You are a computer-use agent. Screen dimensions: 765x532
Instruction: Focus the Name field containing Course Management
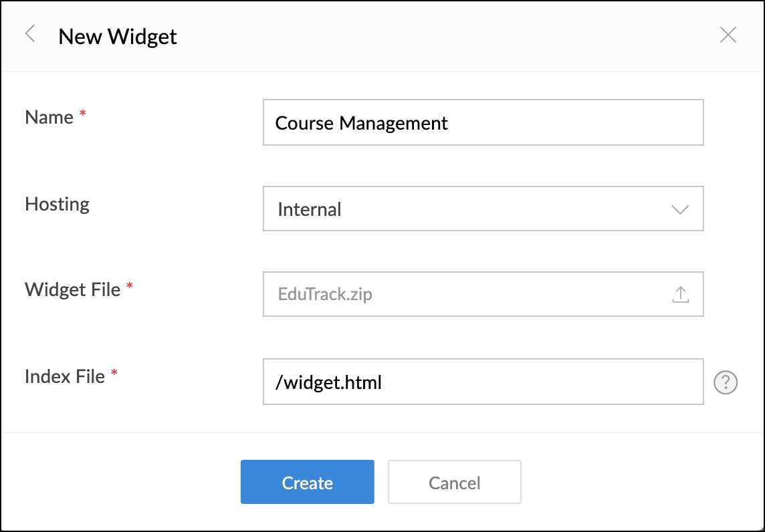(482, 122)
